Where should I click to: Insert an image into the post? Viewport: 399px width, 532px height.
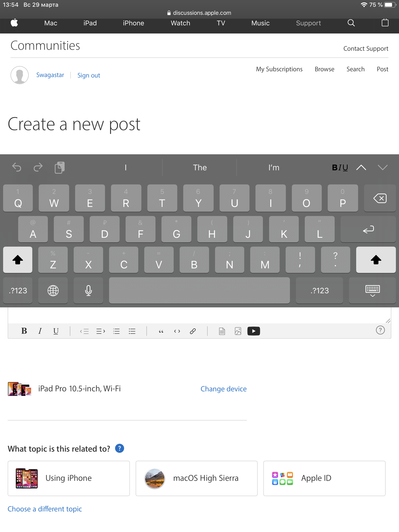(238, 331)
